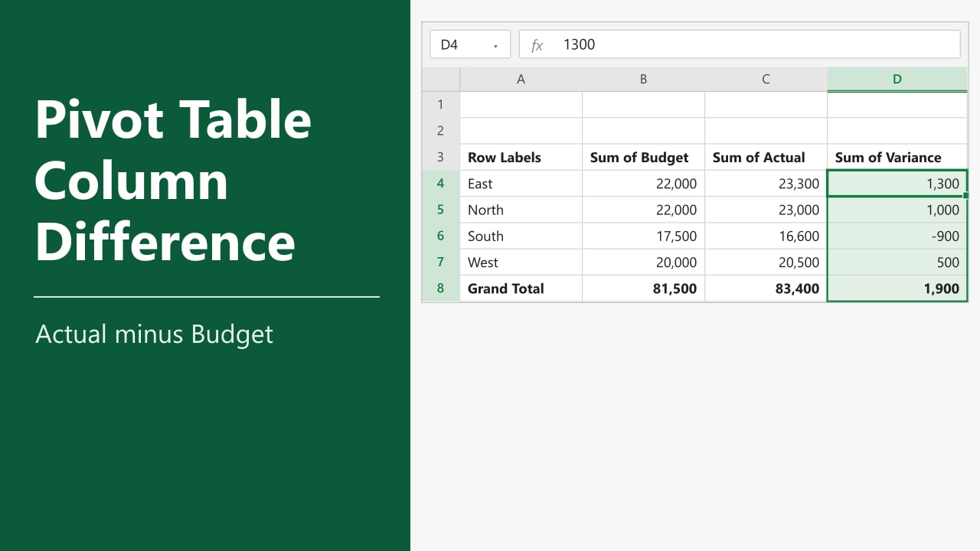
Task: Click the formula bar showing 1300
Action: point(740,44)
